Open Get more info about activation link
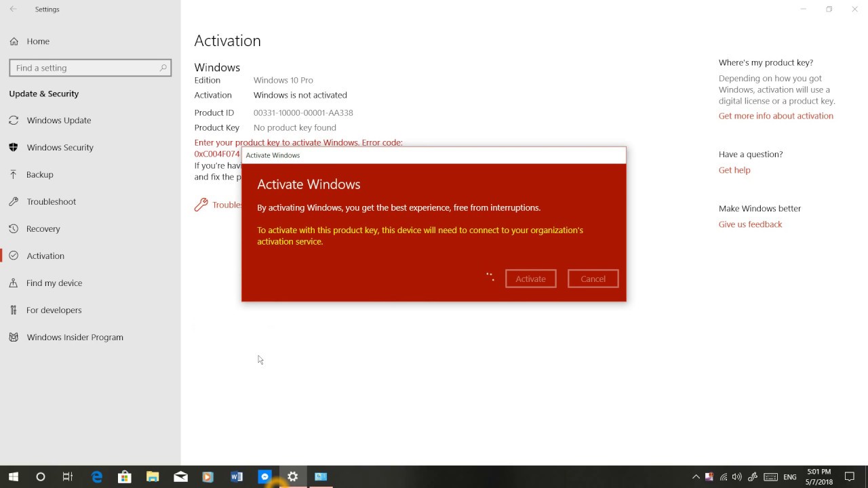 point(776,116)
